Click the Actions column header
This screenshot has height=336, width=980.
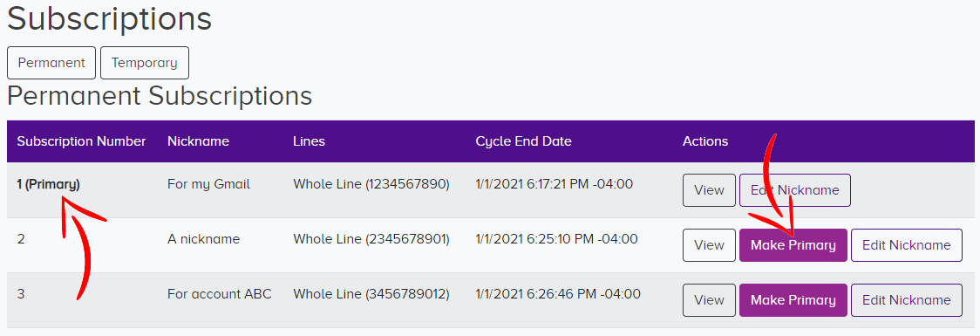click(x=705, y=141)
